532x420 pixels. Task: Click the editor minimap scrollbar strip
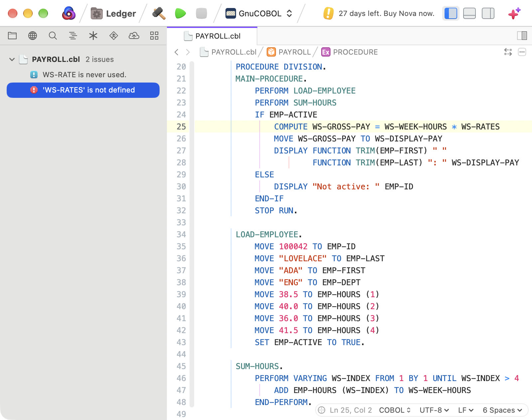click(192, 234)
